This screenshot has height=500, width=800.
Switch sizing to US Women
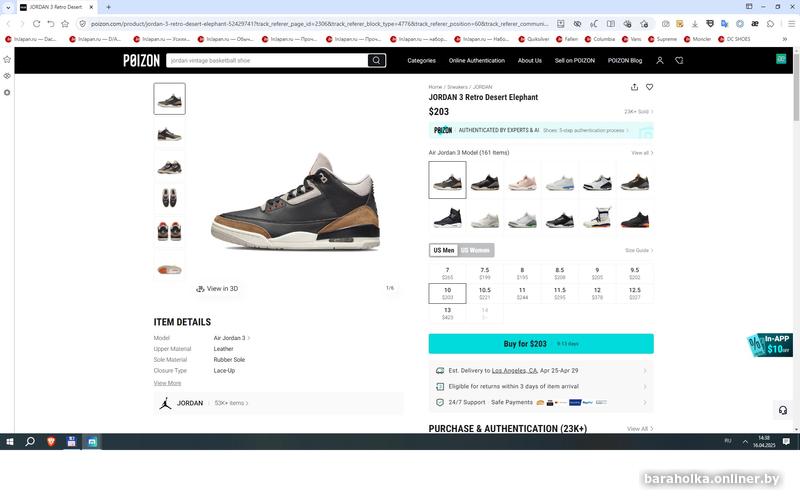475,251
